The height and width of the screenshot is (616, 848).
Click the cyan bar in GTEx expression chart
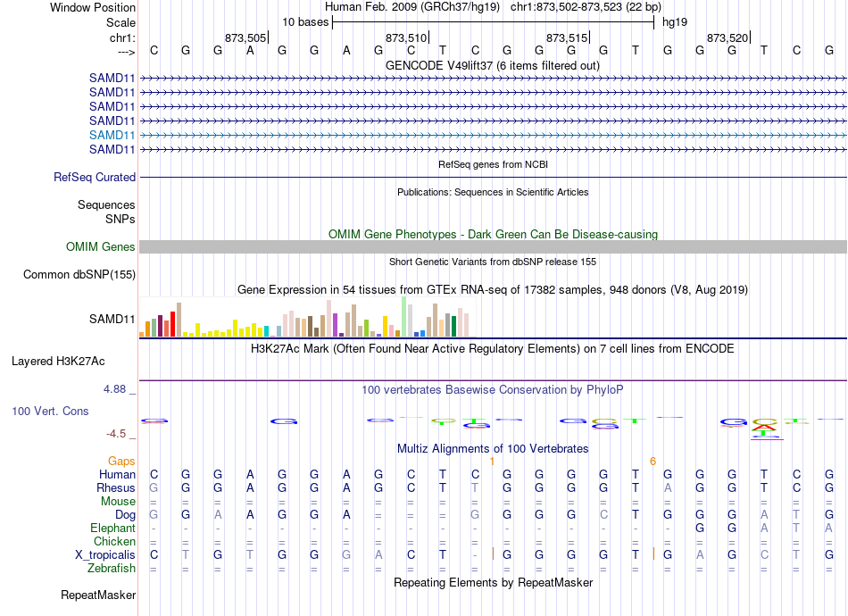tap(266, 331)
